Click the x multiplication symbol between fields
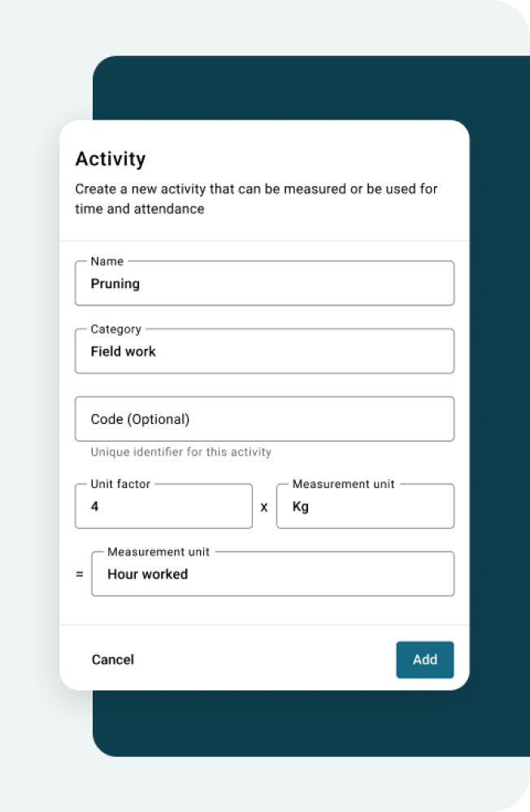This screenshot has height=812, width=530. point(264,507)
